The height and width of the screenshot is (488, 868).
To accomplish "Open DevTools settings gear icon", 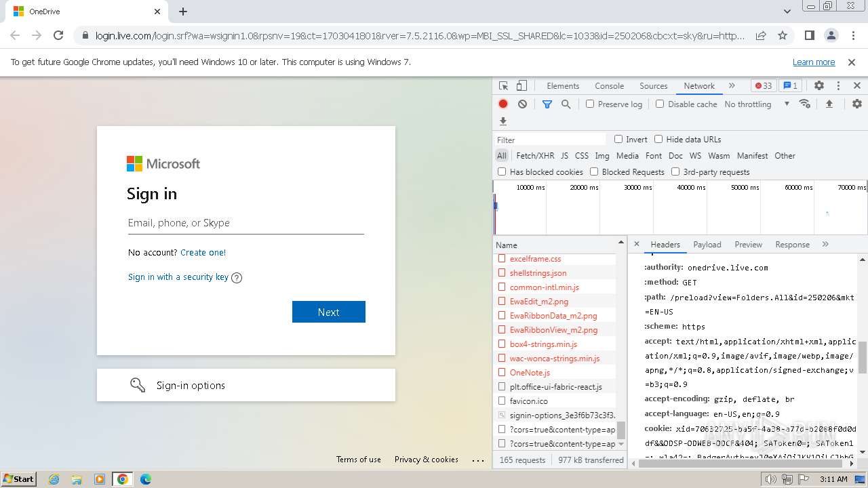I will pos(819,86).
